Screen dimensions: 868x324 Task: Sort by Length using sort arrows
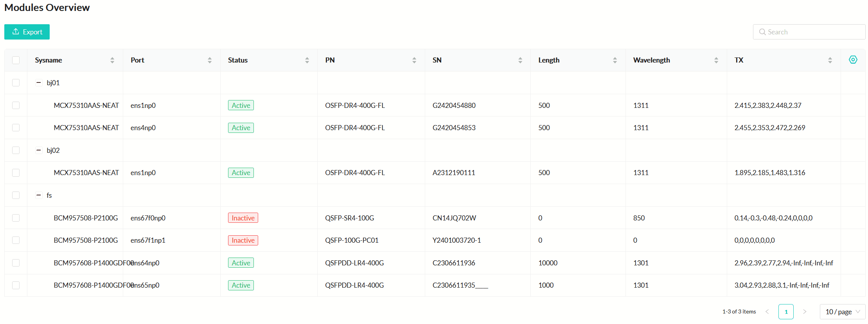pos(615,60)
